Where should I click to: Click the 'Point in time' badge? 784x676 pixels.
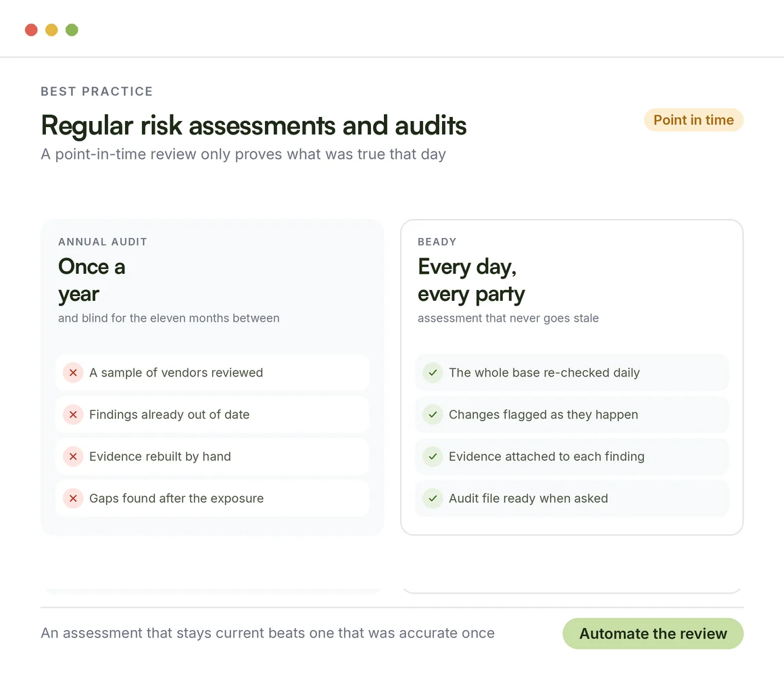tap(693, 120)
